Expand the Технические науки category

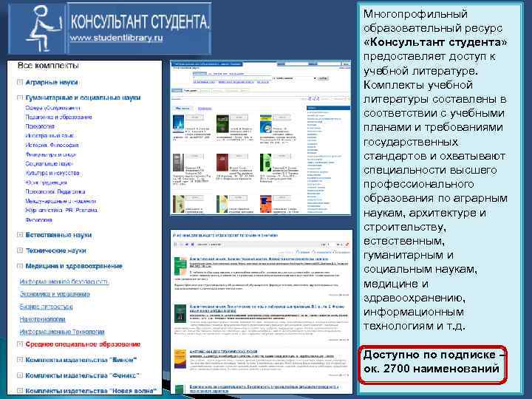coord(20,250)
